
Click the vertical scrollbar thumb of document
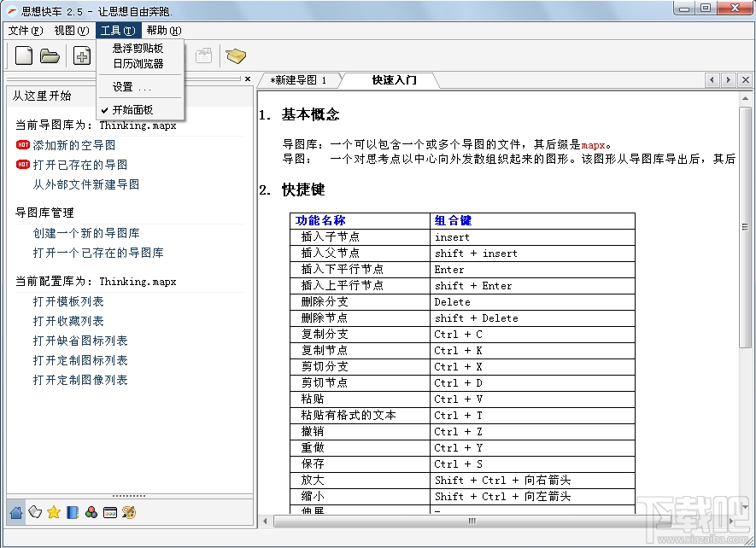click(745, 227)
